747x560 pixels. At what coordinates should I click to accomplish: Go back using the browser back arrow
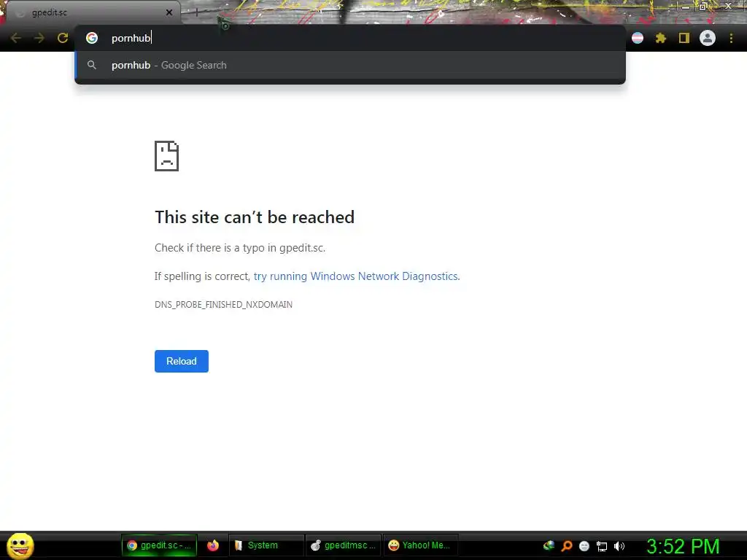(x=16, y=38)
